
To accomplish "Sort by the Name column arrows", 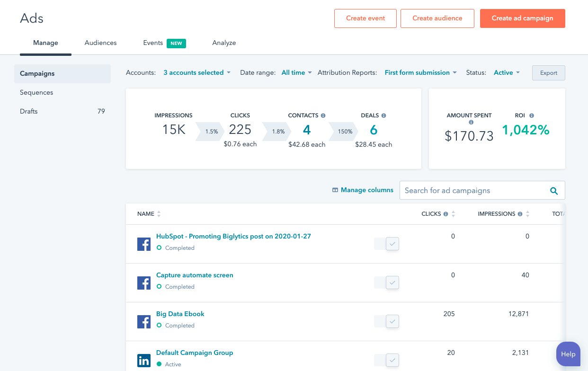I will [159, 214].
